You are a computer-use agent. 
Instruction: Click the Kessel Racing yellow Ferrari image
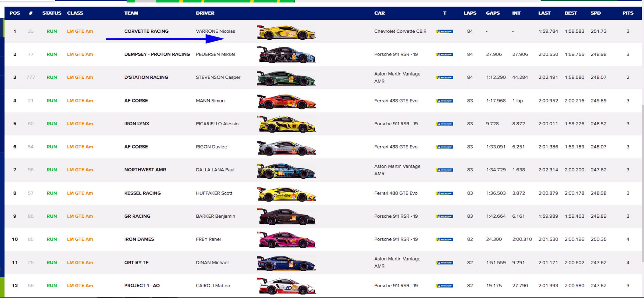286,194
